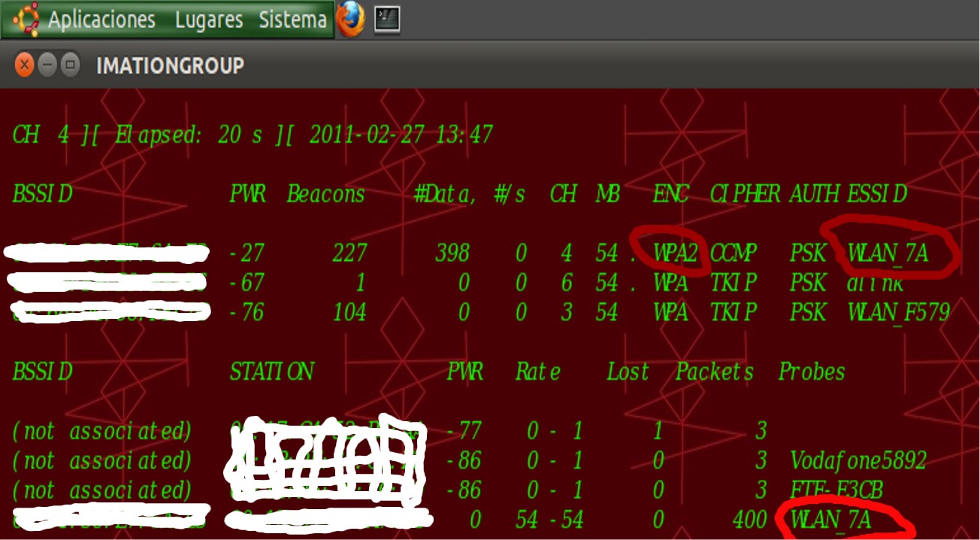Maximize the IMATIONGROUP terminal window
This screenshot has width=980, height=540.
(x=70, y=65)
